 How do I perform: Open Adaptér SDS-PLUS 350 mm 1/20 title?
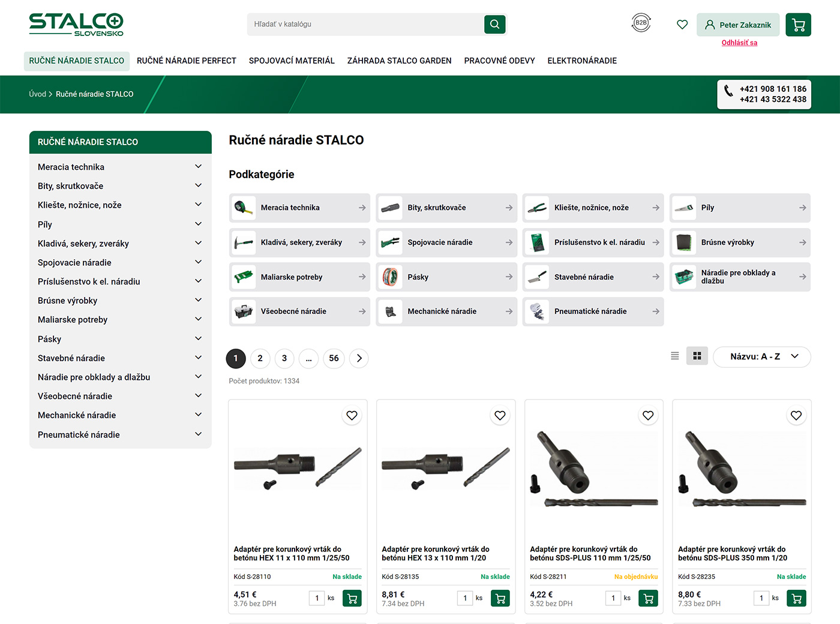tap(733, 553)
